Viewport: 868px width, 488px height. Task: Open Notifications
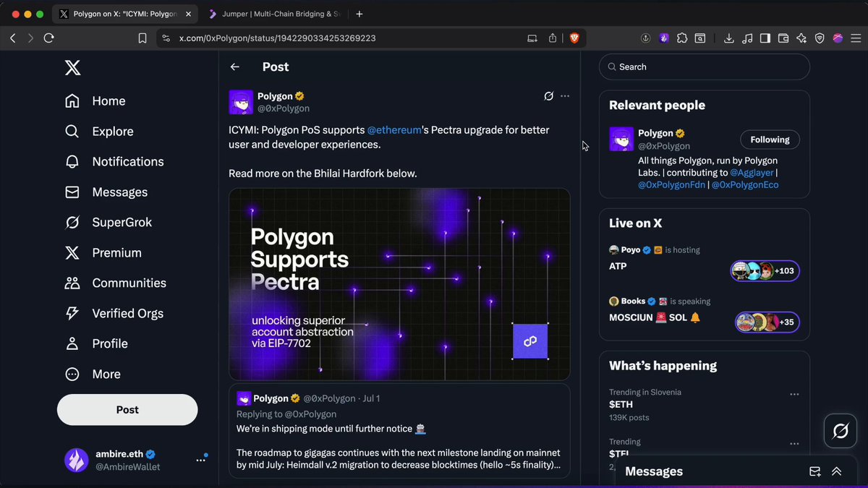(114, 162)
